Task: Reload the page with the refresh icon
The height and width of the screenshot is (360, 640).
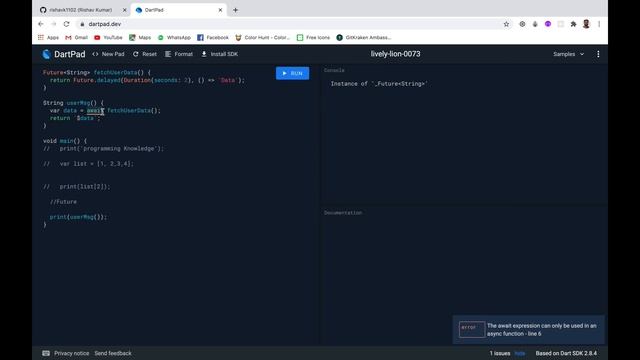Action: (67, 24)
